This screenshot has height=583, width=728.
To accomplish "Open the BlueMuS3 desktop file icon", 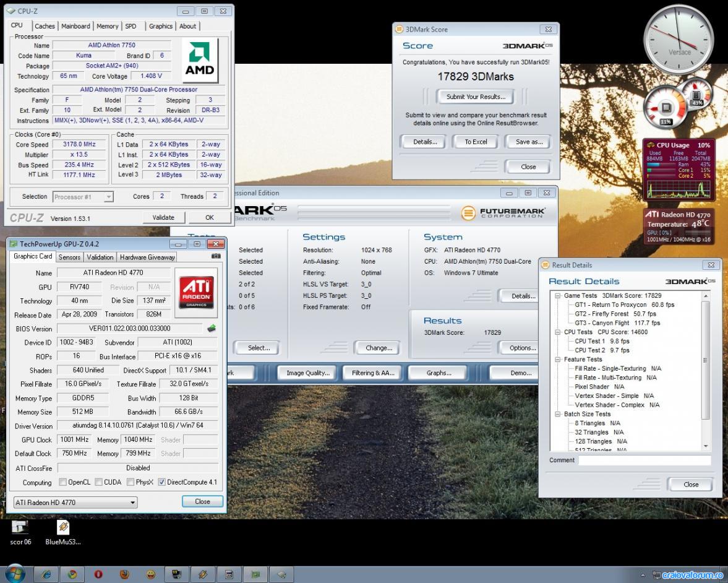I will pos(63,532).
